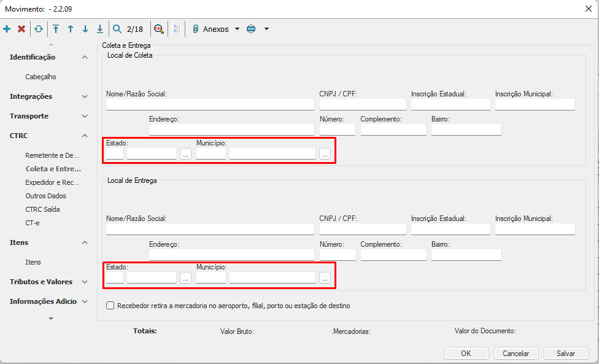
Task: Go to the first record
Action: coord(56,29)
